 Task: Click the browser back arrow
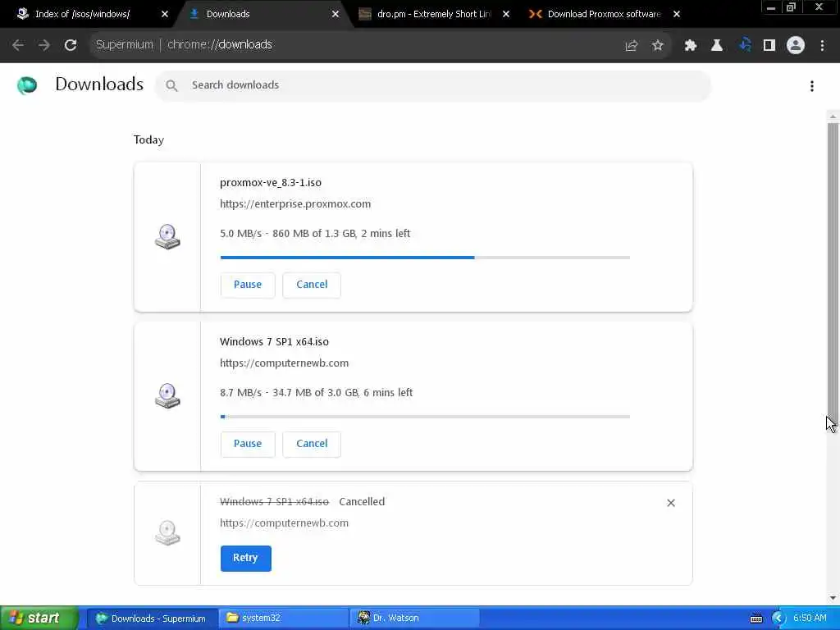pyautogui.click(x=18, y=45)
